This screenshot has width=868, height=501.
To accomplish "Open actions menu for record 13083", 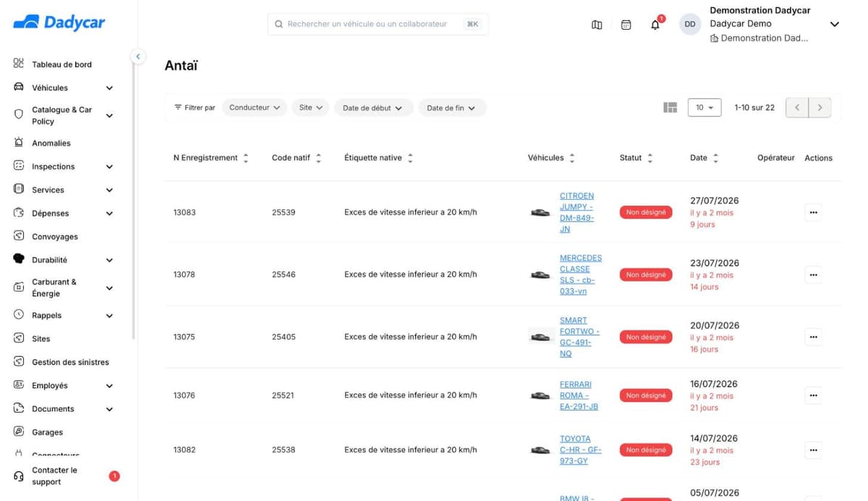I will [813, 212].
